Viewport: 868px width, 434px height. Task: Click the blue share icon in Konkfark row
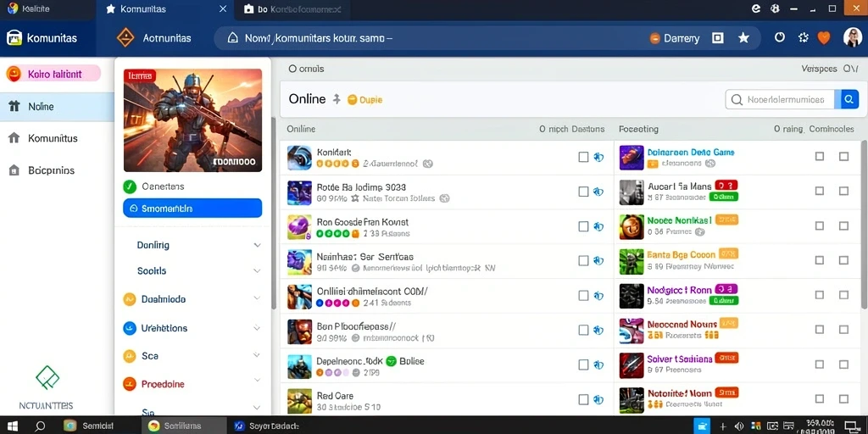pos(598,157)
